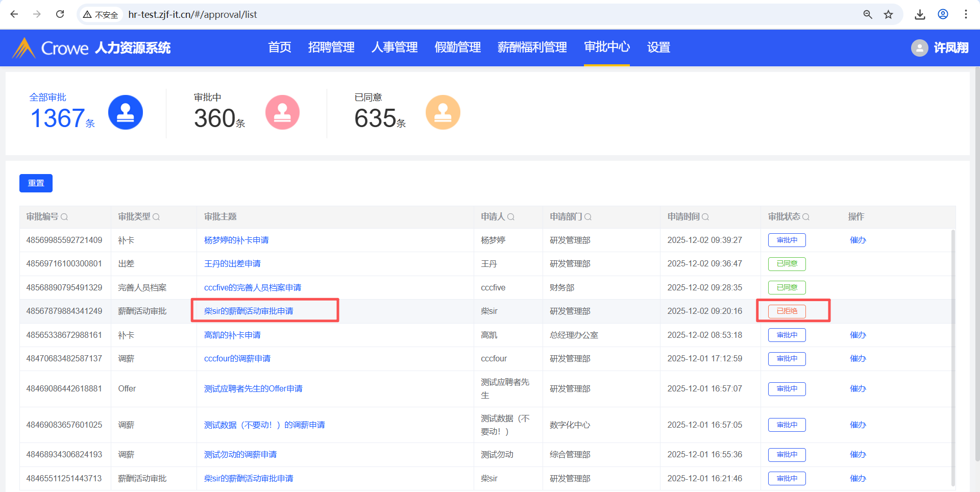
Task: Open the browser downloads panel
Action: tap(920, 14)
